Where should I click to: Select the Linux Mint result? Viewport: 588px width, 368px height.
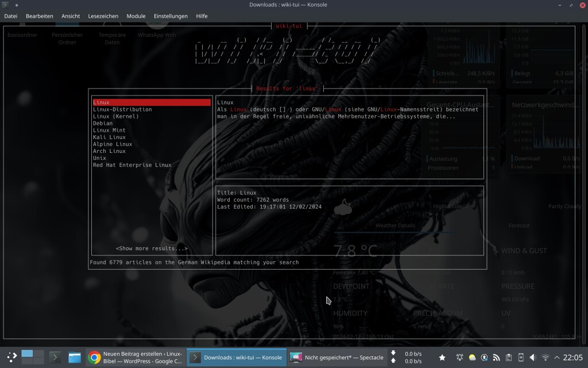point(109,131)
